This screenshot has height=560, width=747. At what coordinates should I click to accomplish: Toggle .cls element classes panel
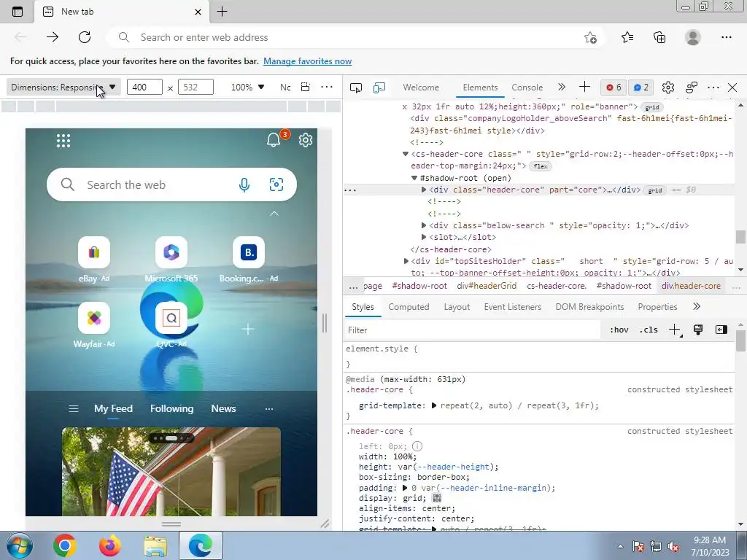pyautogui.click(x=649, y=330)
